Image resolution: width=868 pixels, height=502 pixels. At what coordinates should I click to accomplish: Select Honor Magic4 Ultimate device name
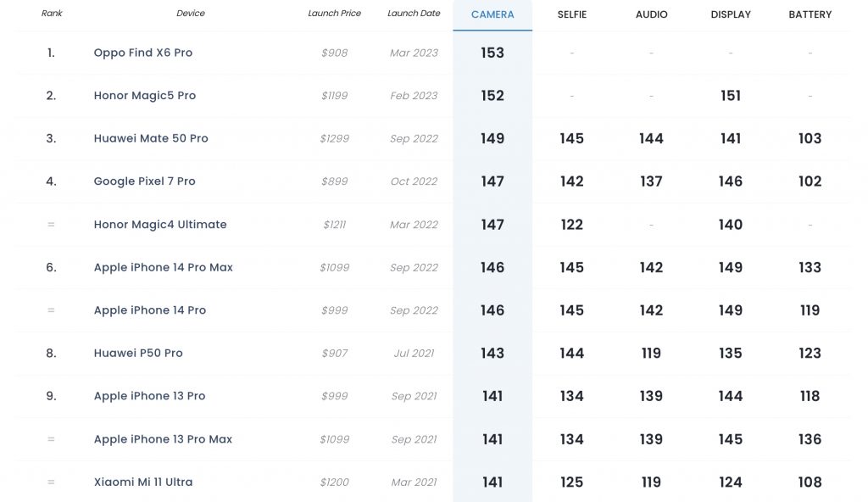160,225
